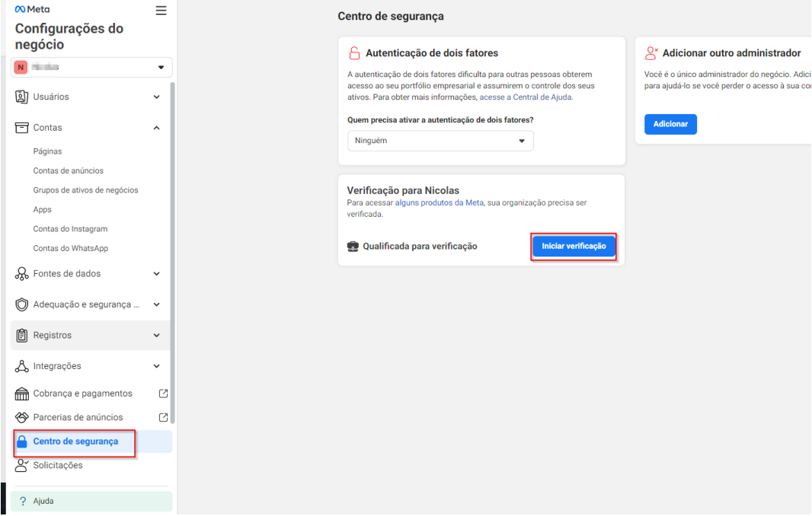Click the Adicionar outro administrador heading
This screenshot has width=812, height=516.
pyautogui.click(x=732, y=53)
